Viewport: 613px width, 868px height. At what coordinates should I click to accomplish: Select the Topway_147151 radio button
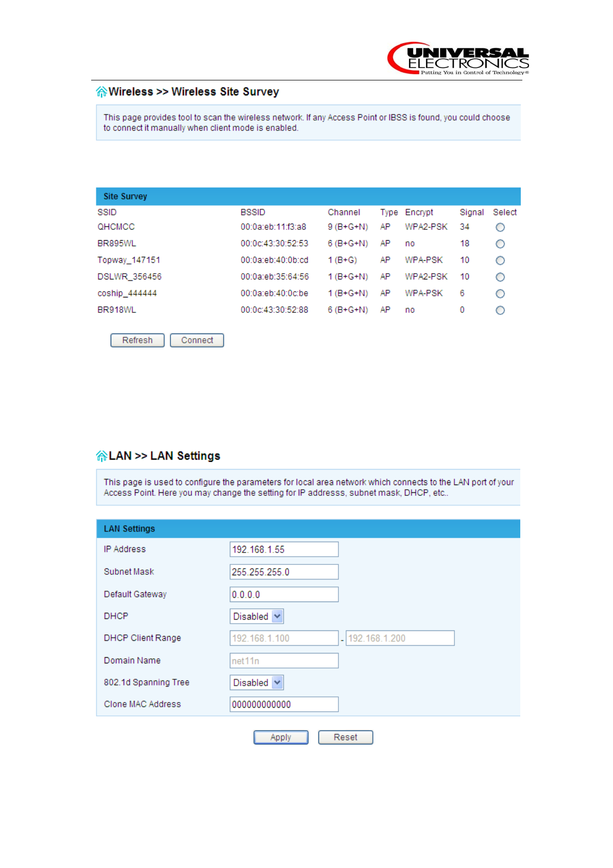point(500,260)
